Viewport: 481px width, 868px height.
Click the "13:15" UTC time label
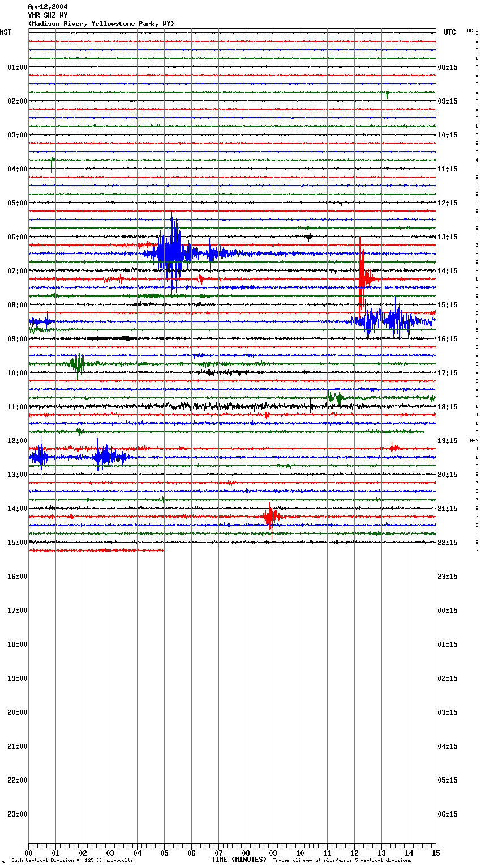click(448, 237)
